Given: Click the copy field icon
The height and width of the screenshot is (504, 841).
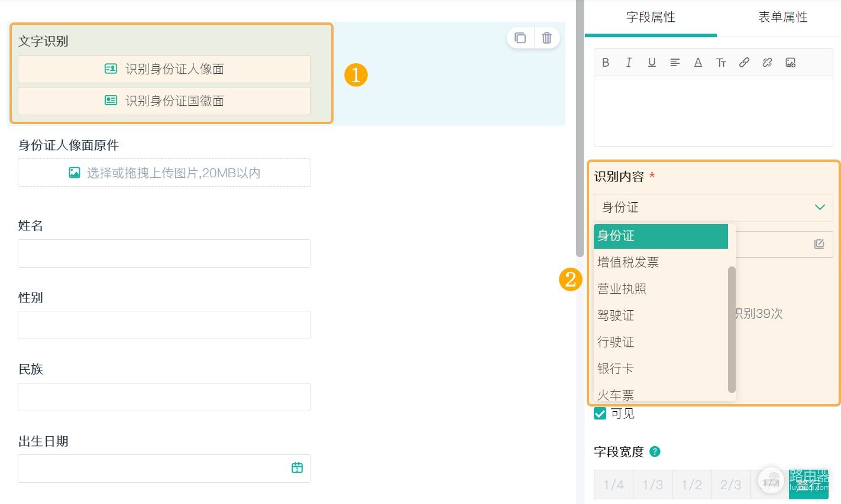Looking at the screenshot, I should pos(520,38).
